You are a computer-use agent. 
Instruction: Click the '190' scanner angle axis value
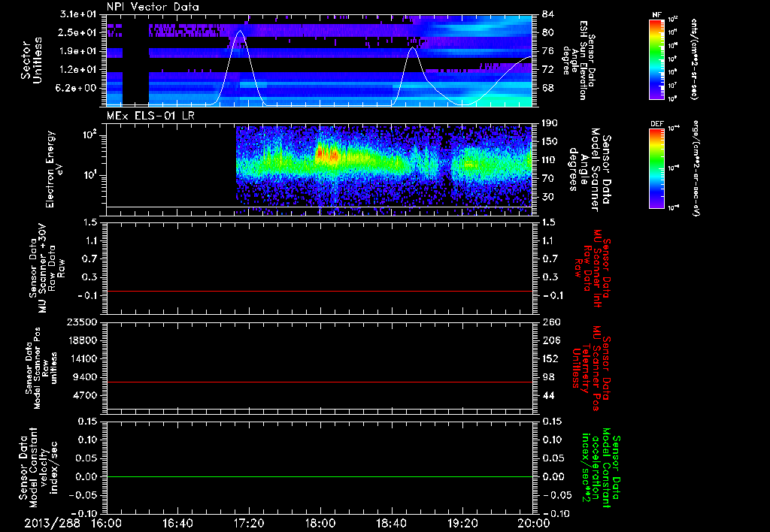[x=550, y=123]
